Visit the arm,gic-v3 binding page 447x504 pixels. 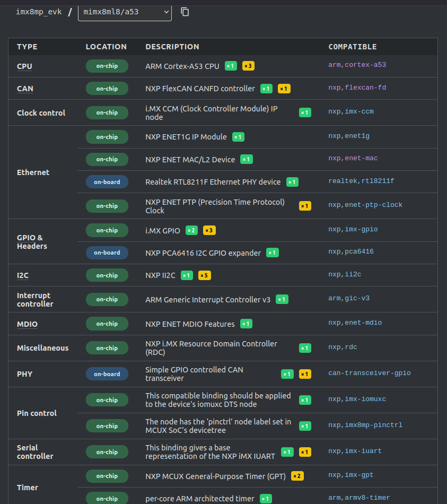coord(349,298)
